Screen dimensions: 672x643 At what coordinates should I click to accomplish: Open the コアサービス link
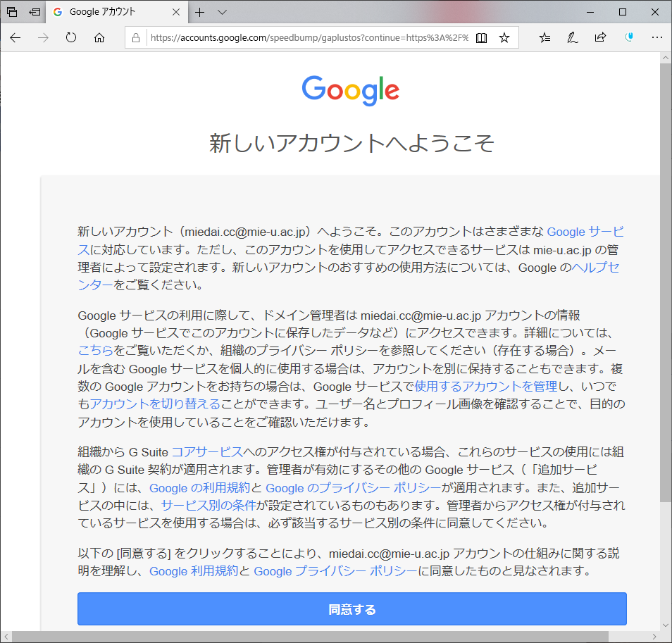(x=207, y=452)
